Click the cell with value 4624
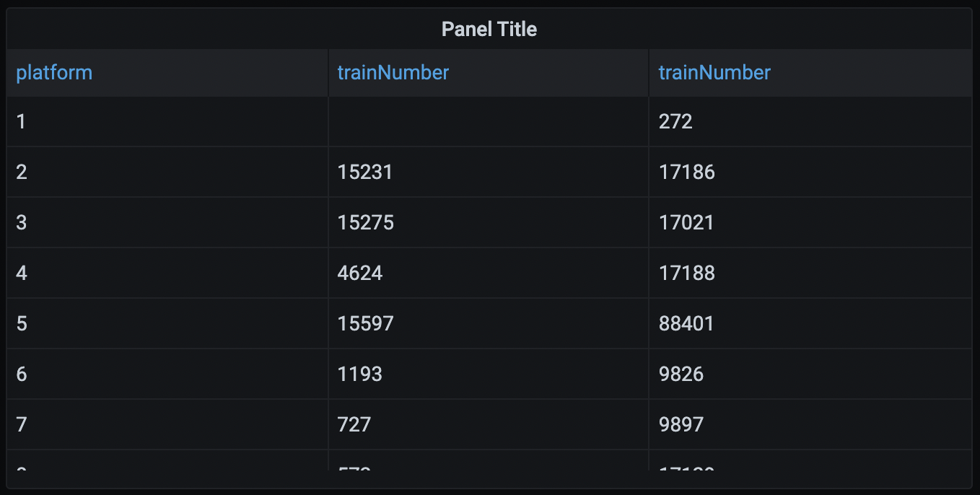980x495 pixels. [x=360, y=273]
